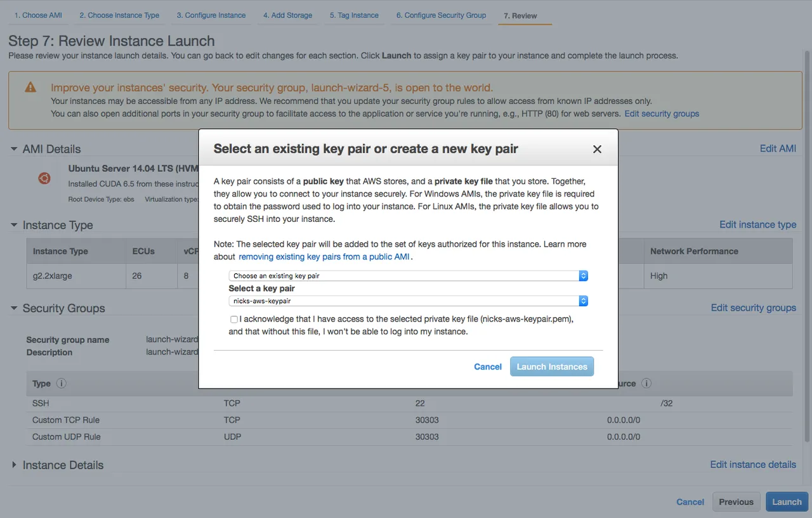812x518 pixels.
Task: Collapse the Security Groups section
Action: tap(13, 308)
